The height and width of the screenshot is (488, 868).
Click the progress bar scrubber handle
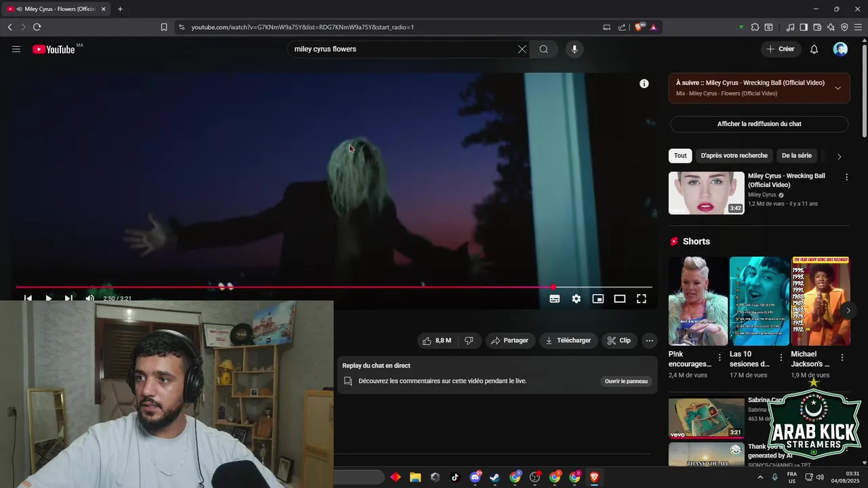click(x=553, y=287)
